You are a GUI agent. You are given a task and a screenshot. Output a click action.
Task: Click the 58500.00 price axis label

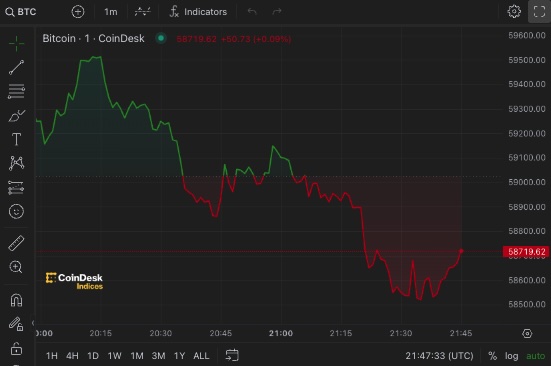tap(527, 304)
